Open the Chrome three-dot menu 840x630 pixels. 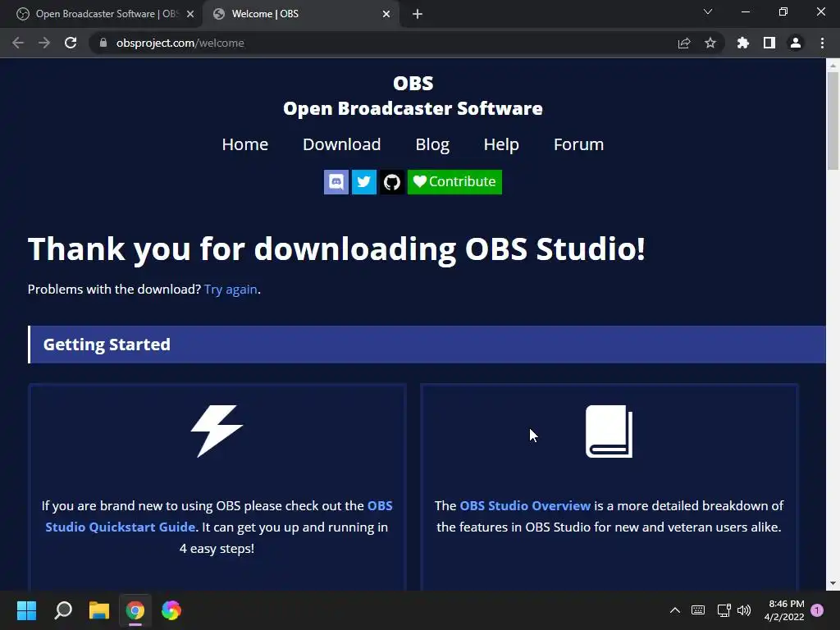822,43
